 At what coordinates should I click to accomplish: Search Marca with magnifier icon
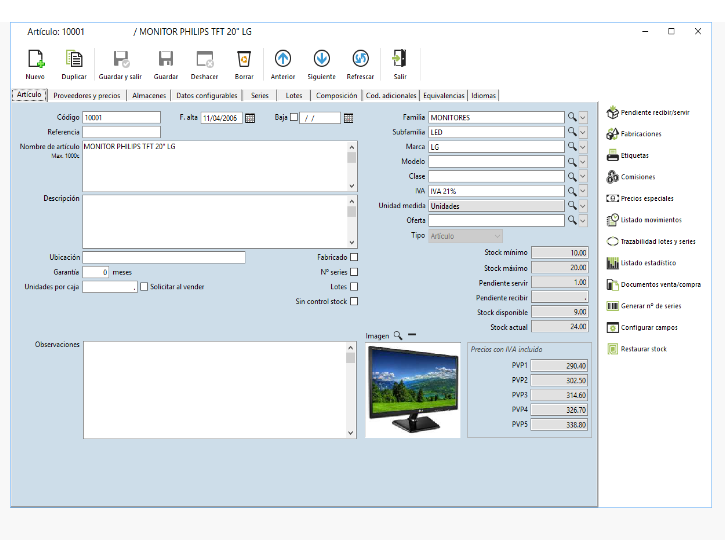pos(572,147)
